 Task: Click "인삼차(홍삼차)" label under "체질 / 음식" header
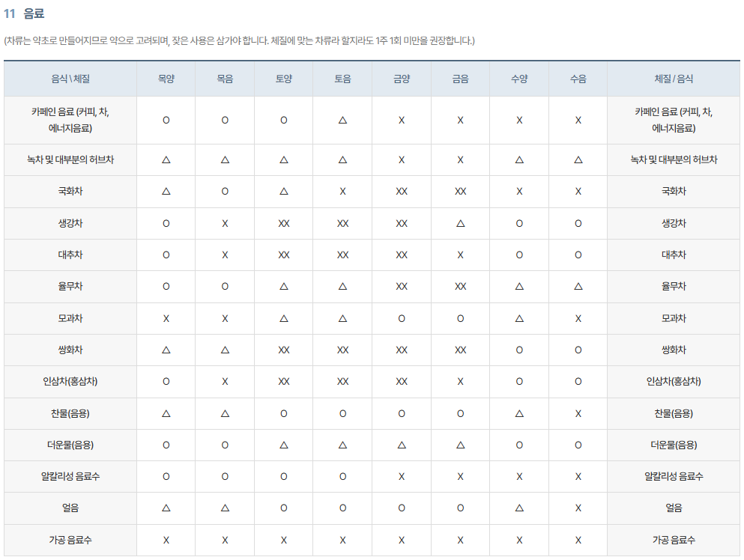point(674,381)
